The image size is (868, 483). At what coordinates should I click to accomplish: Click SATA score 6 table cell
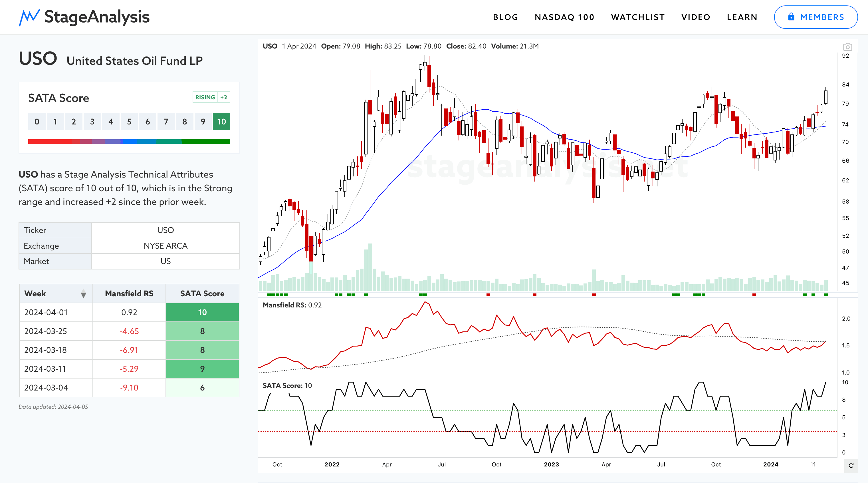pyautogui.click(x=202, y=388)
